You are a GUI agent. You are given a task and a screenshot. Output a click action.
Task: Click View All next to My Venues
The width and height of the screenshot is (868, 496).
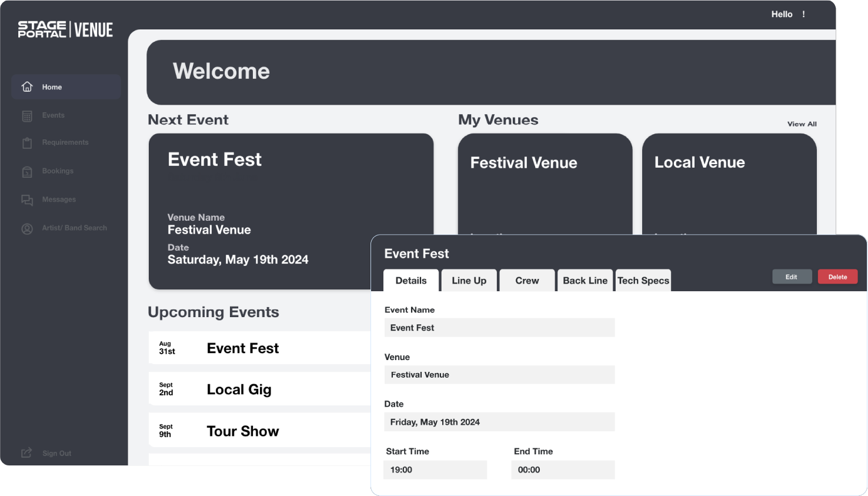coord(802,124)
